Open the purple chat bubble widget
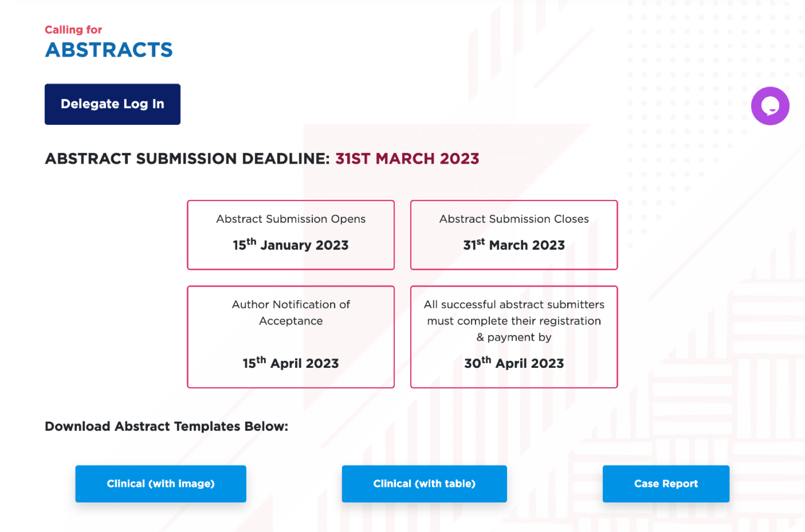Viewport: 805px width, 532px height. point(770,106)
